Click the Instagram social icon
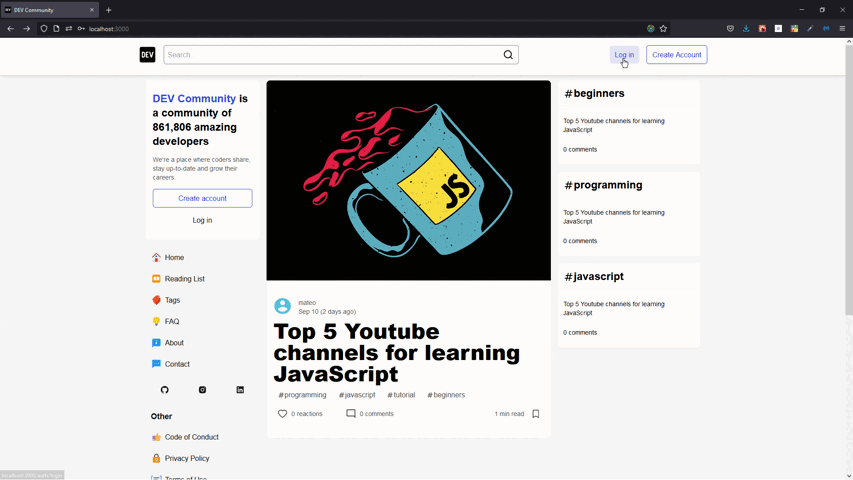The height and width of the screenshot is (480, 853). pyautogui.click(x=202, y=390)
